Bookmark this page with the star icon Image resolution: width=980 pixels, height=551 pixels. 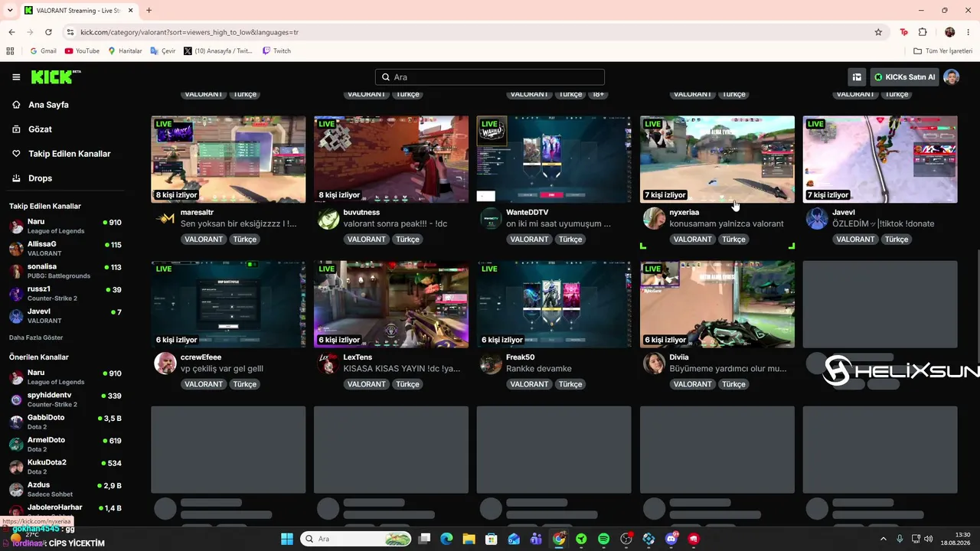pyautogui.click(x=878, y=32)
